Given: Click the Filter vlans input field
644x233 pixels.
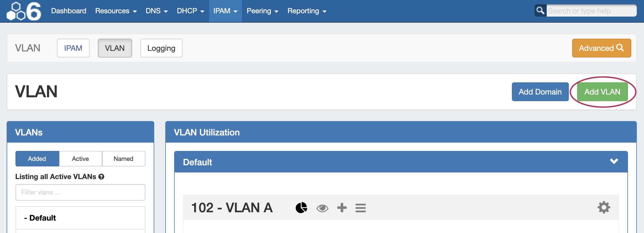Looking at the screenshot, I should click(80, 192).
